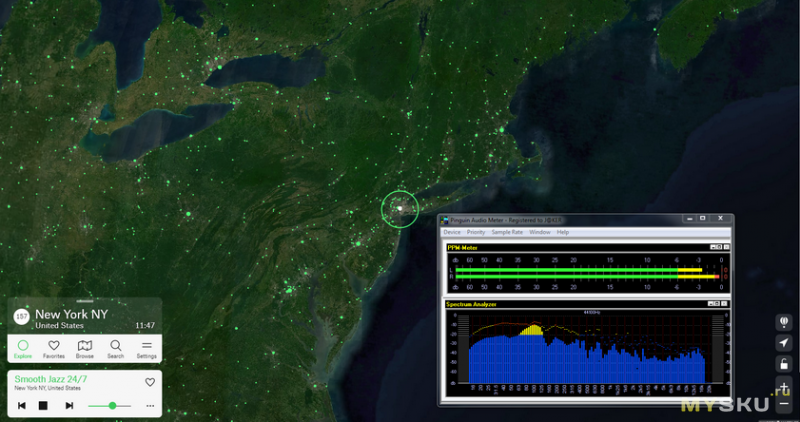
Task: Add Smooth Jazz 24/7 to favorites
Action: [150, 382]
